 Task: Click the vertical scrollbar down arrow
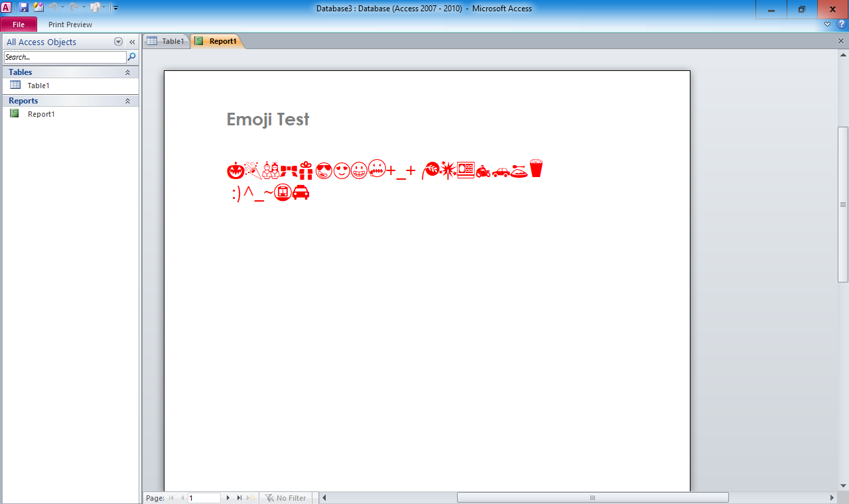843,486
